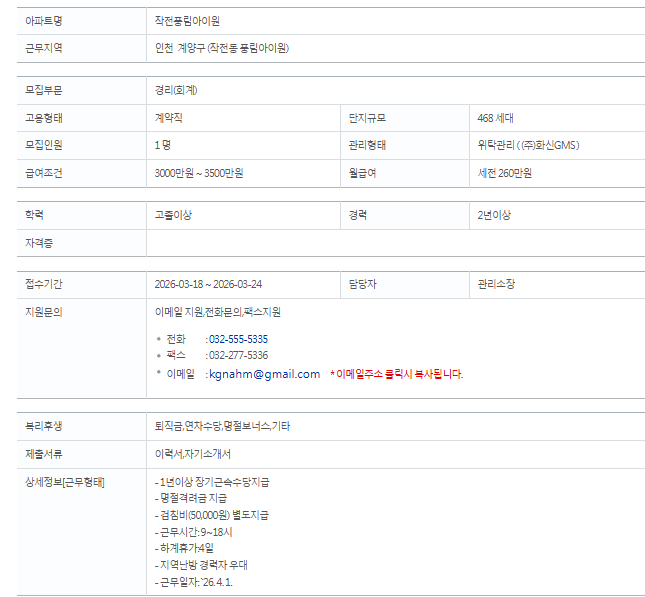This screenshot has width=645, height=597.
Task: Click the red notice about copying email
Action: click(x=397, y=374)
